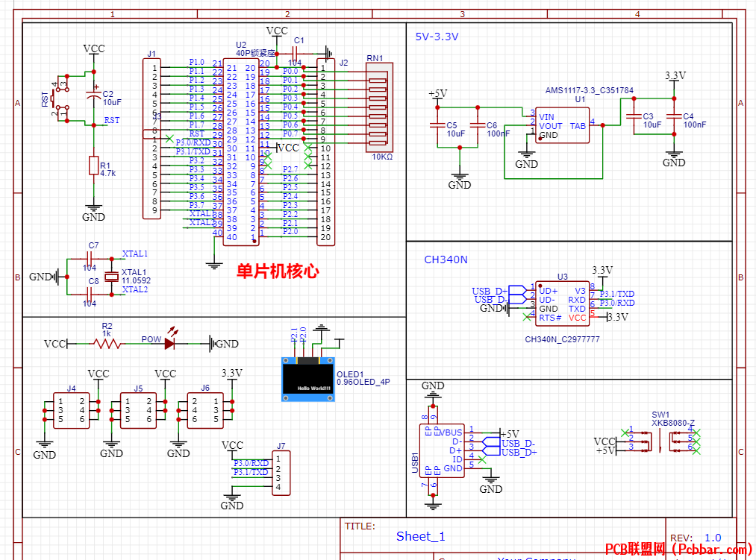Click the U1 AMS1117 regulator body
The height and width of the screenshot is (560, 756).
pyautogui.click(x=562, y=125)
